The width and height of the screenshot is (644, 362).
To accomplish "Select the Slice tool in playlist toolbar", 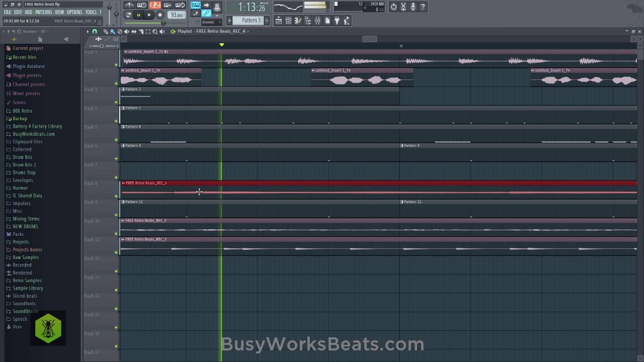I will pos(140,31).
